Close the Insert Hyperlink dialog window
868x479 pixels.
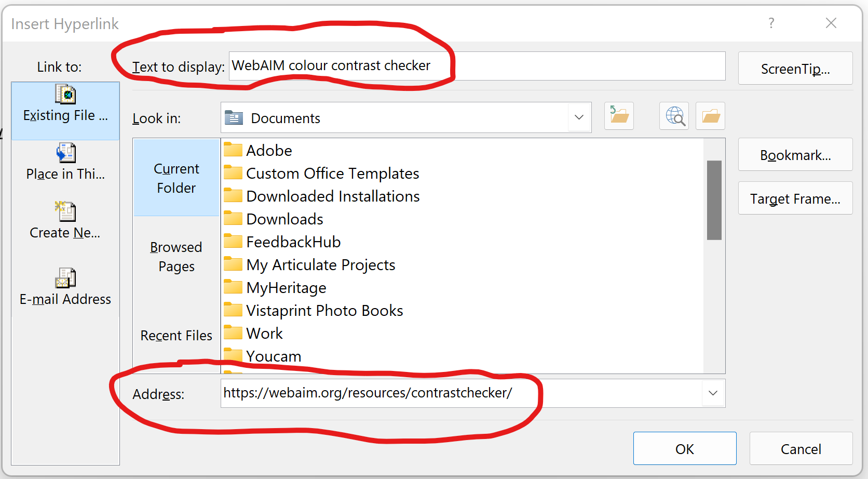click(x=831, y=23)
